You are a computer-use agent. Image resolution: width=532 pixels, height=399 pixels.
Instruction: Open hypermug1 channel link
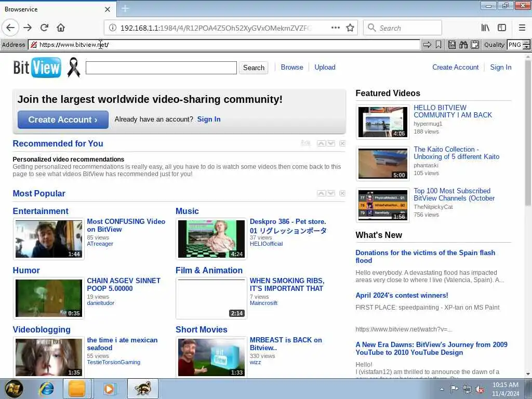(428, 124)
